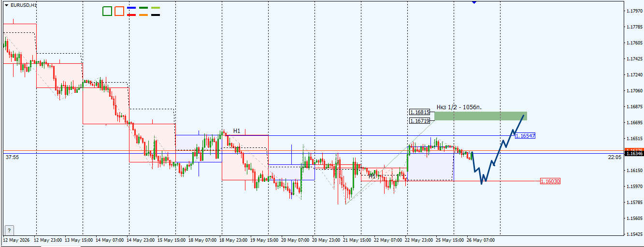Select the red 1.16030 level label
Image resolution: width=644 pixels, height=247 pixels.
[x=550, y=181]
